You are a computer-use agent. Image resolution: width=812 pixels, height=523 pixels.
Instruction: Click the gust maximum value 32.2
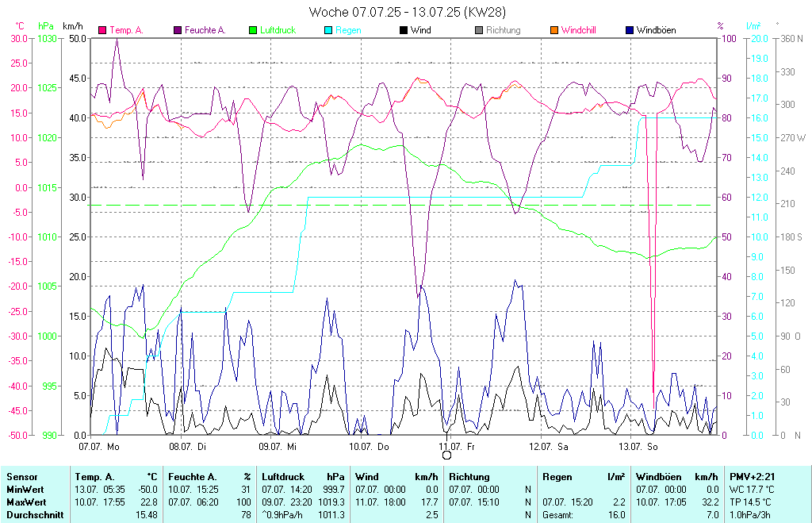710,502
